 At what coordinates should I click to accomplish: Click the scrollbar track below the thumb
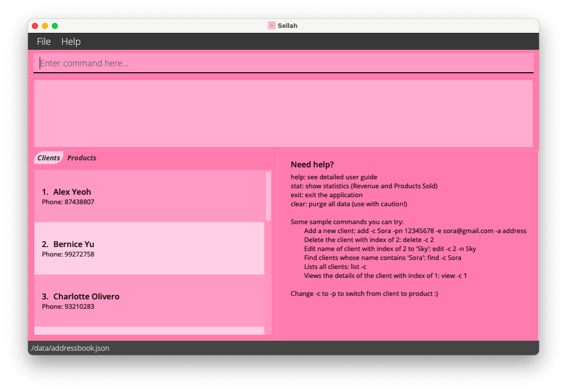pos(268,279)
